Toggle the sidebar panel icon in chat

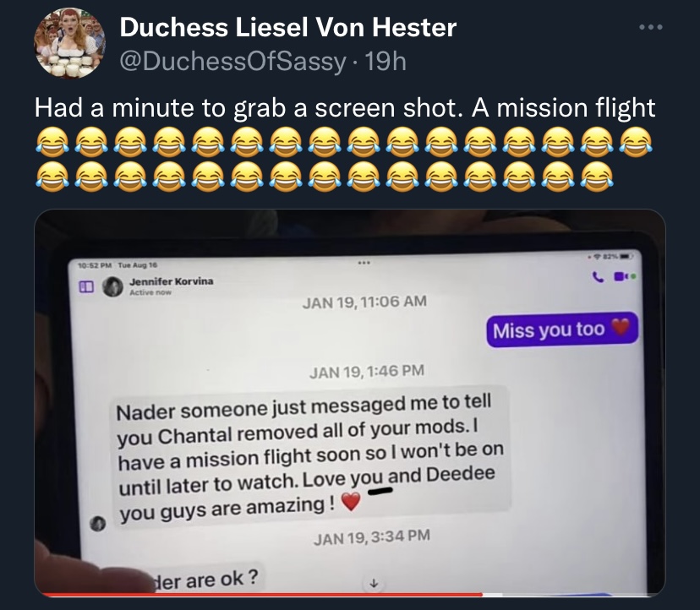click(x=86, y=286)
